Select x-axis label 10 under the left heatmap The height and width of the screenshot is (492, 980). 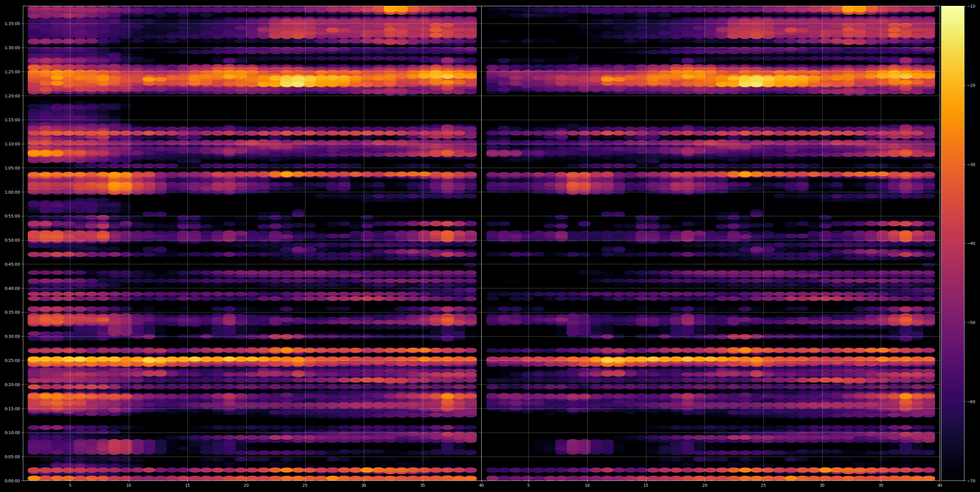[129, 486]
